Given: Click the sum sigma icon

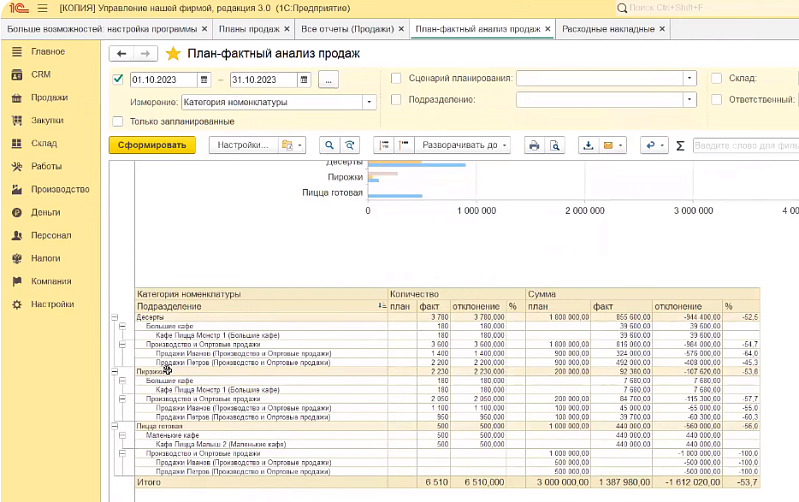Looking at the screenshot, I should 680,145.
